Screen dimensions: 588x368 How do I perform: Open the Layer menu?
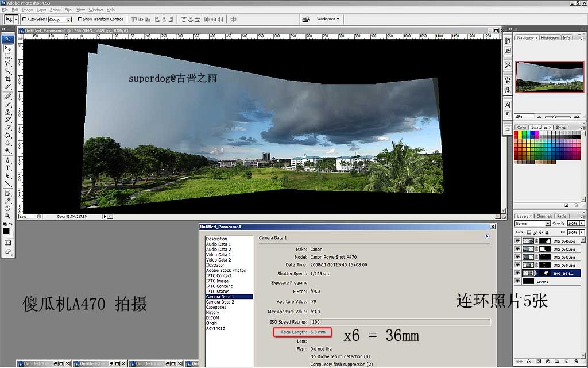pos(41,10)
